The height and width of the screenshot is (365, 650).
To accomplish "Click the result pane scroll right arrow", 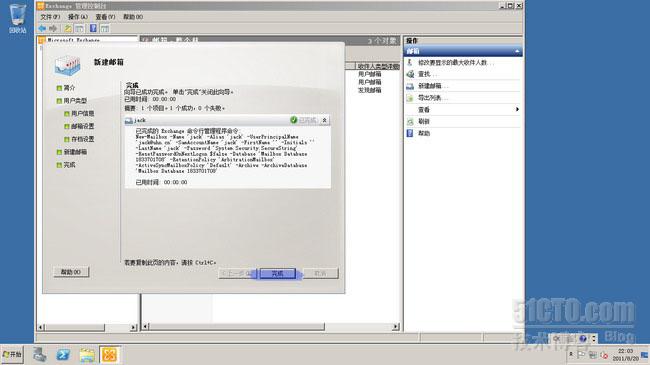I will click(396, 327).
